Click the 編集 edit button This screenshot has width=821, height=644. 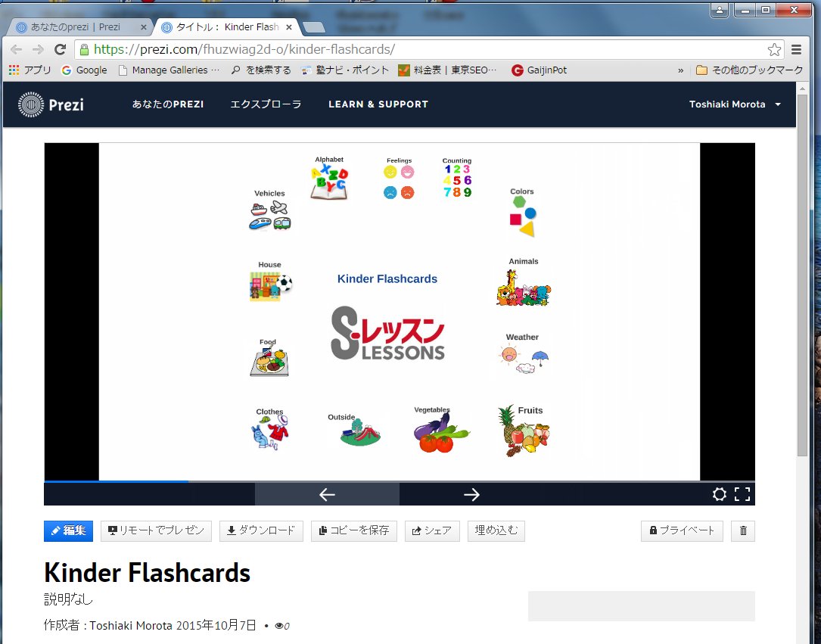point(68,530)
